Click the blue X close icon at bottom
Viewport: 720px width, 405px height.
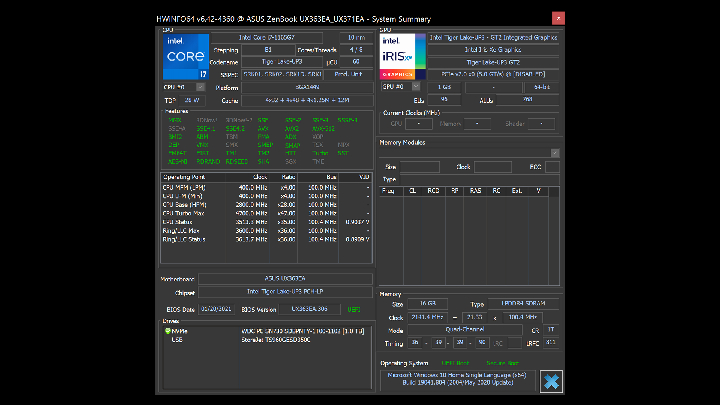click(x=550, y=381)
